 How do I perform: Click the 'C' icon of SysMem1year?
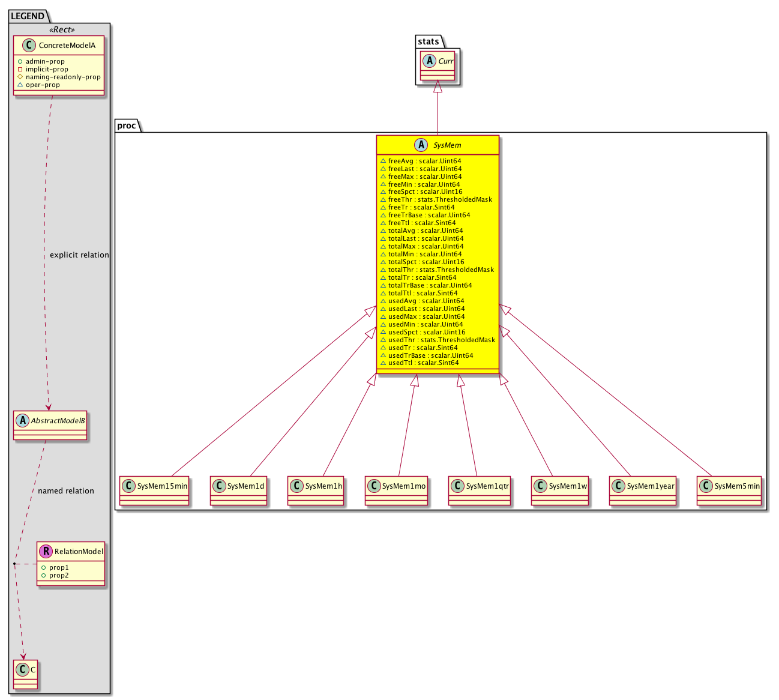pyautogui.click(x=618, y=486)
